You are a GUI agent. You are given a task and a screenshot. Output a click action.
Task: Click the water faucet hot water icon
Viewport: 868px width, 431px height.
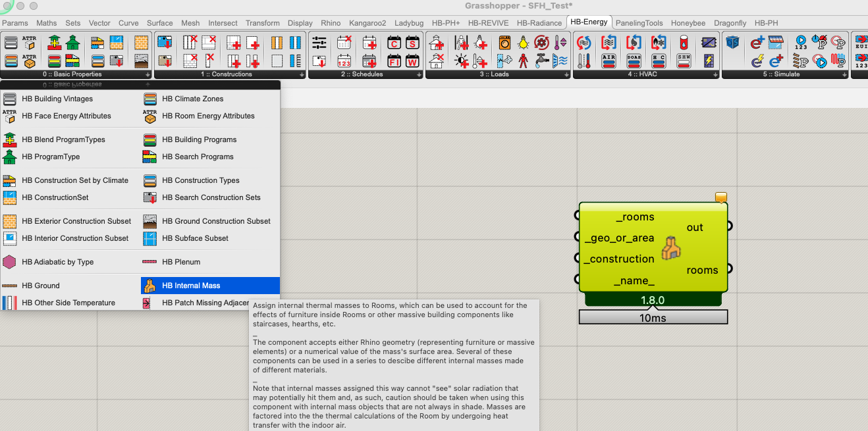541,61
